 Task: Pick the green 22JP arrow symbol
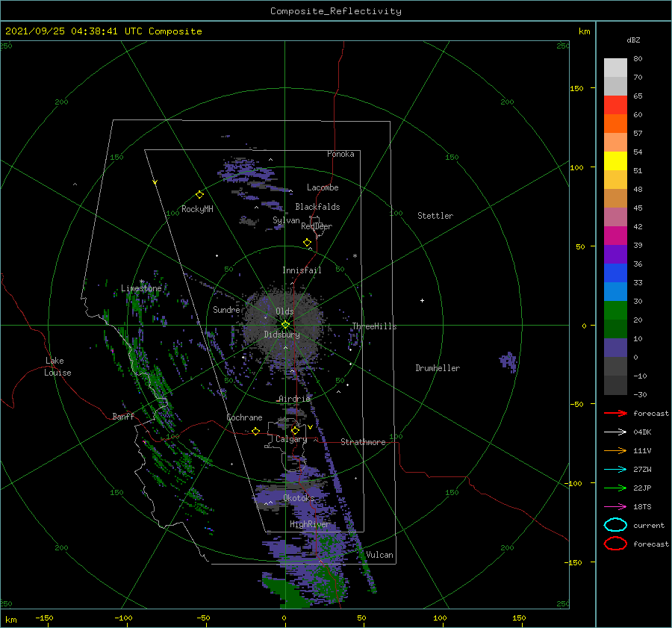tap(615, 488)
